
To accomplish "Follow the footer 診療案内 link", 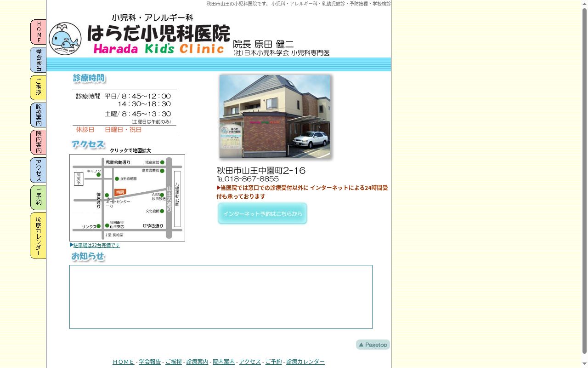I will pos(197,362).
